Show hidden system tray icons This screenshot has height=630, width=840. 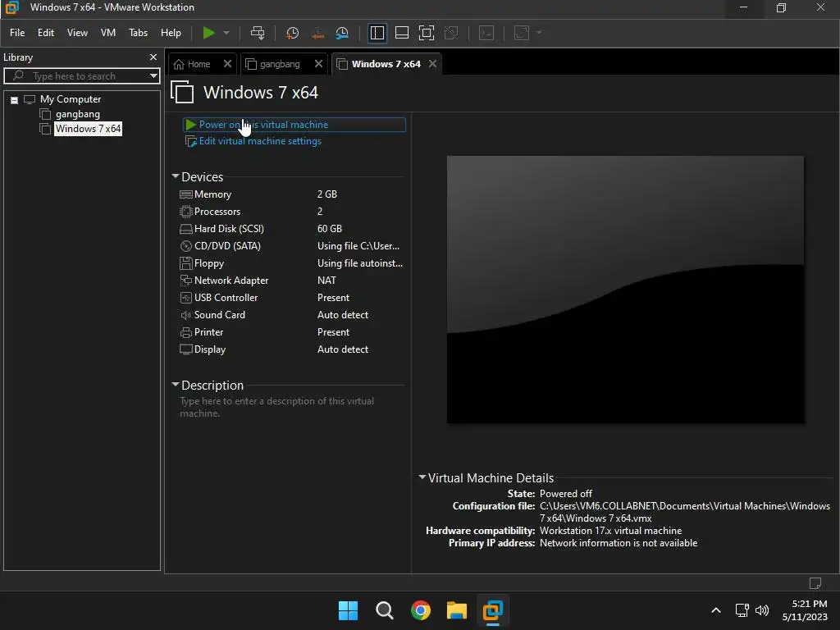(x=715, y=610)
